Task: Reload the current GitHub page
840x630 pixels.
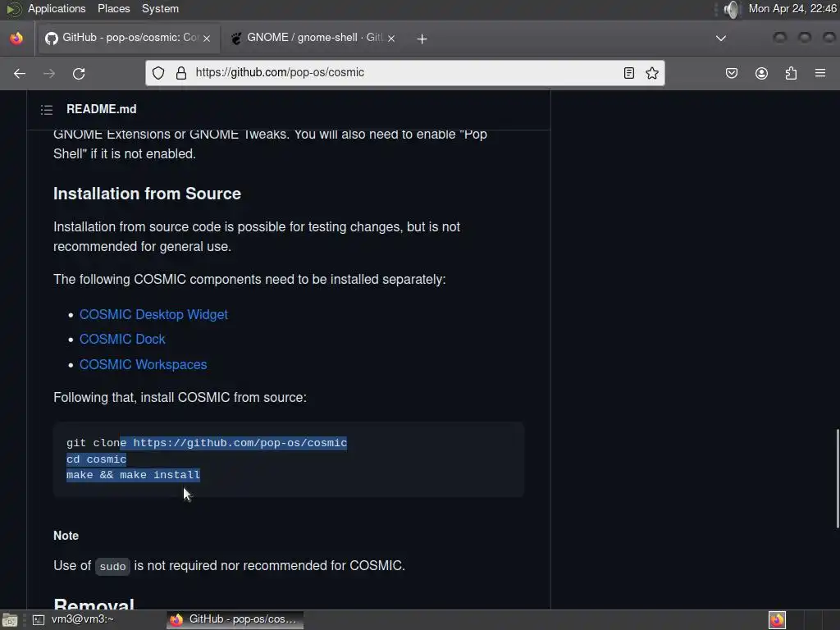Action: [x=79, y=73]
